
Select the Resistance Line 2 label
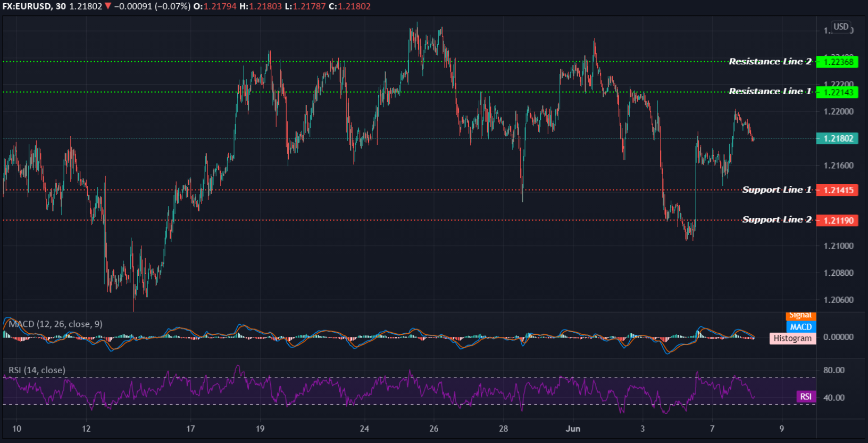[x=770, y=62]
